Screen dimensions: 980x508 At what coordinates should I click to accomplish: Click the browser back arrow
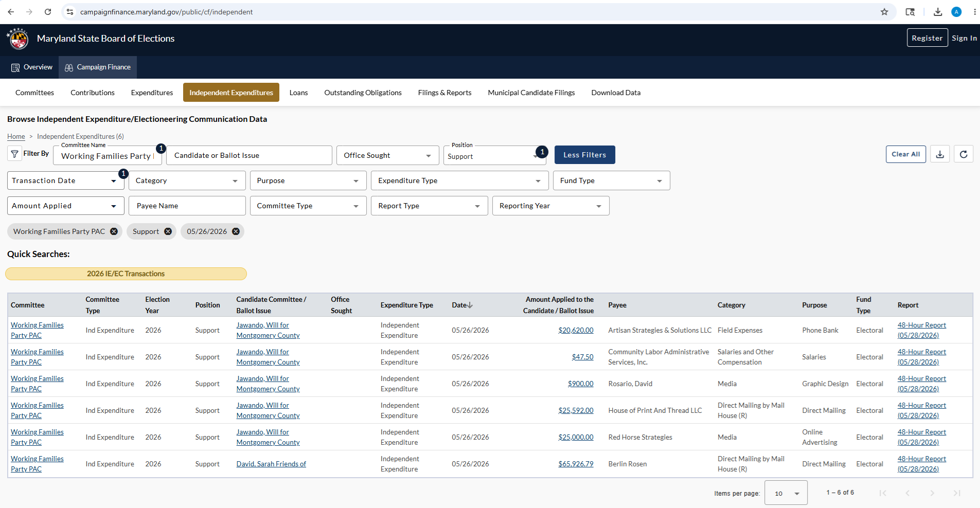pyautogui.click(x=11, y=12)
